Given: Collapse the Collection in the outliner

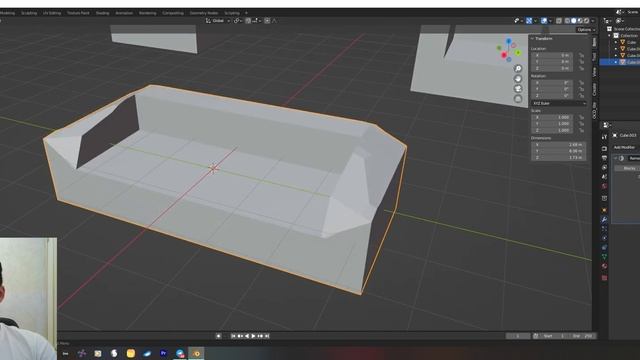Looking at the screenshot, I should 609,36.
